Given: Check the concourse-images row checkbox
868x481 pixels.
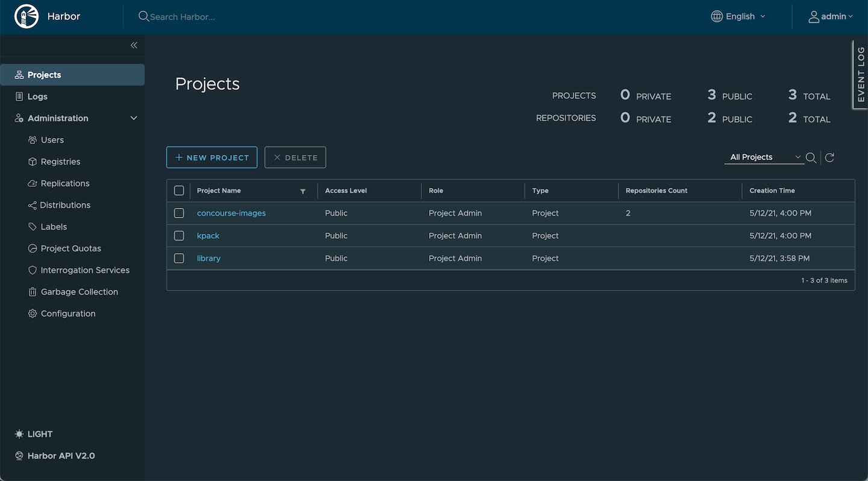Looking at the screenshot, I should [x=179, y=213].
